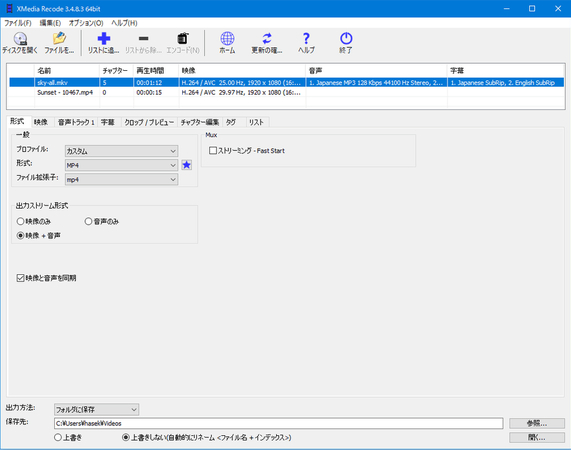Open the 編集(E) menu
This screenshot has height=450, width=571.
pos(50,23)
